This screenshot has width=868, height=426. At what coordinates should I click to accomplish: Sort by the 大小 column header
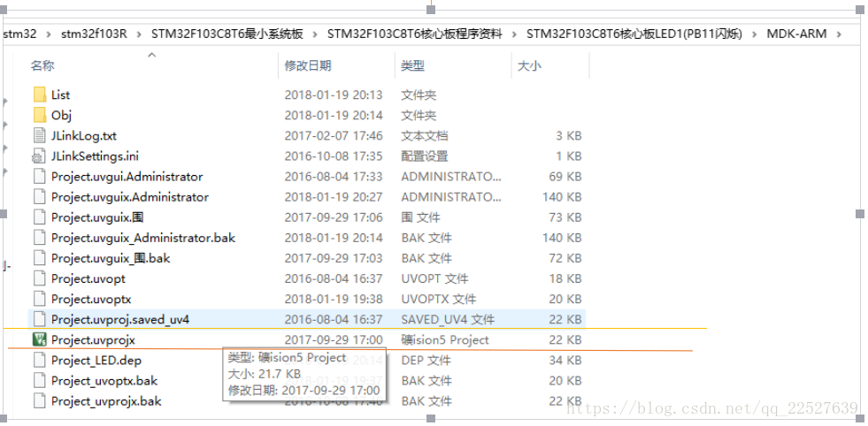click(x=528, y=65)
